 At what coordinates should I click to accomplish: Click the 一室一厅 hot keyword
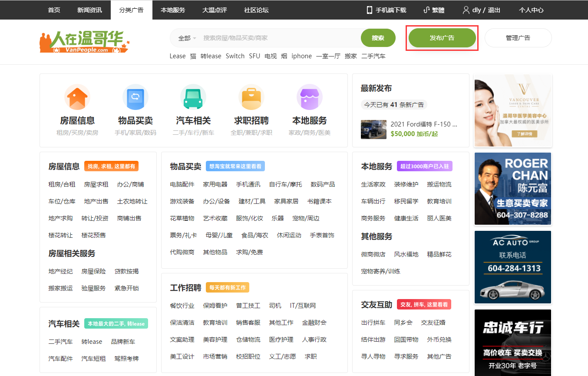tap(328, 56)
